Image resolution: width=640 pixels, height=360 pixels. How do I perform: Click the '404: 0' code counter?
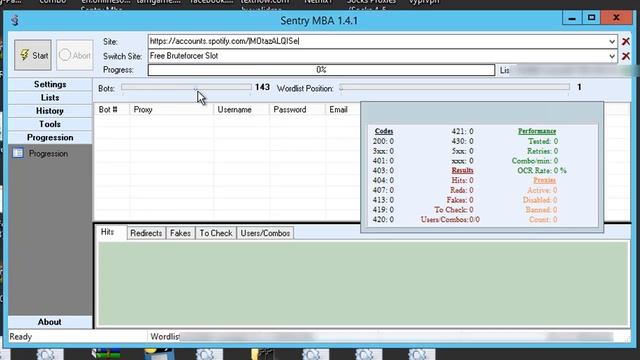pos(383,180)
